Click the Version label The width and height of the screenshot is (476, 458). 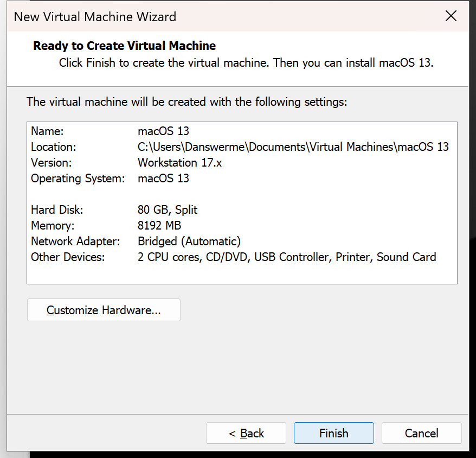click(x=52, y=163)
